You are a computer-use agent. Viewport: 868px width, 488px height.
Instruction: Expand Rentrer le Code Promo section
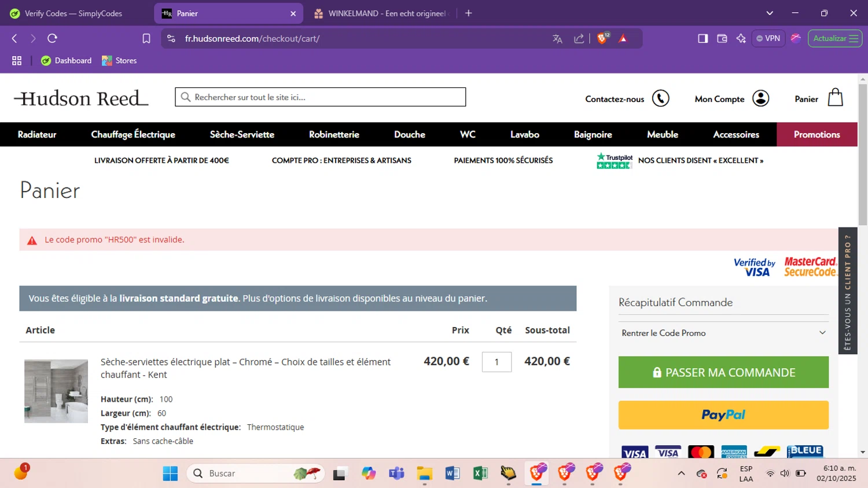[723, 333]
